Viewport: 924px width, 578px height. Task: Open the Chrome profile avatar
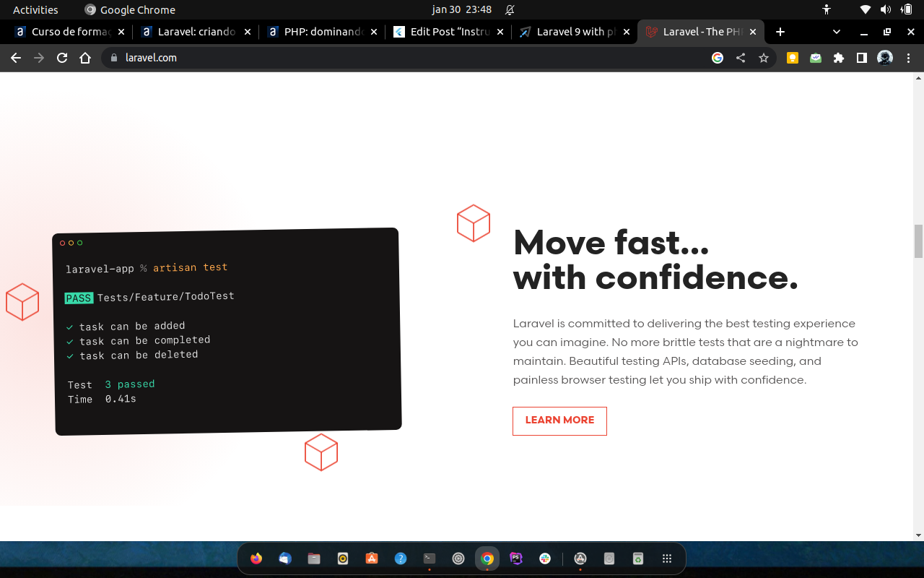(885, 58)
